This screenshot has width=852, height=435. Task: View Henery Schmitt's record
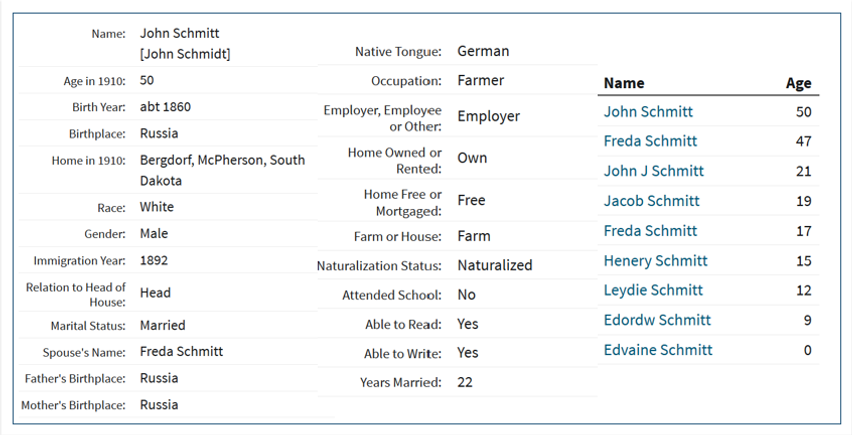[655, 261]
